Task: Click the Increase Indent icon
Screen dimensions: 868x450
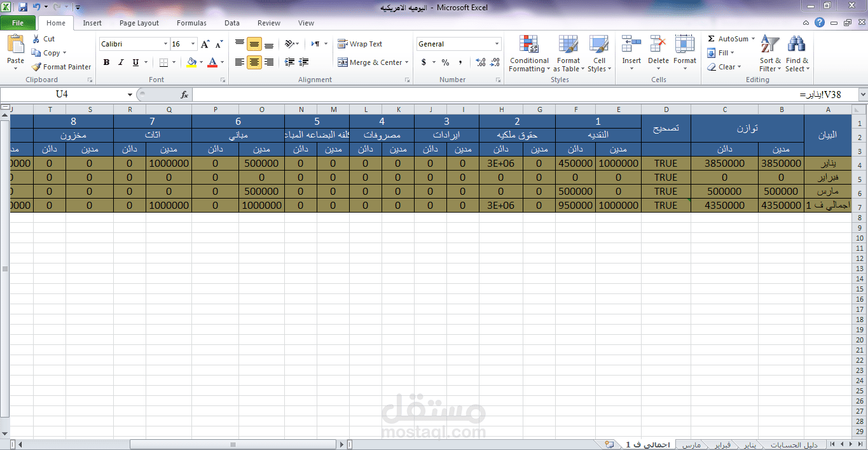Action: 303,62
